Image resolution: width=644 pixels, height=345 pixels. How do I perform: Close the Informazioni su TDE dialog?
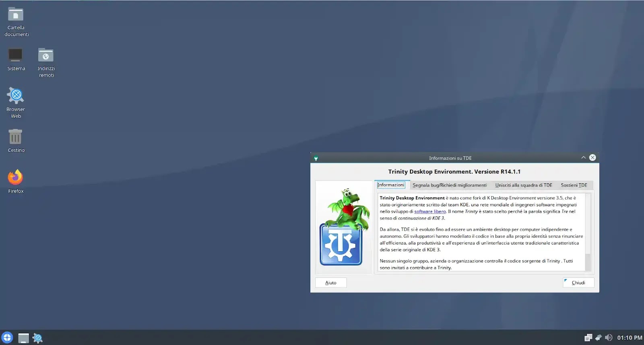click(x=592, y=158)
